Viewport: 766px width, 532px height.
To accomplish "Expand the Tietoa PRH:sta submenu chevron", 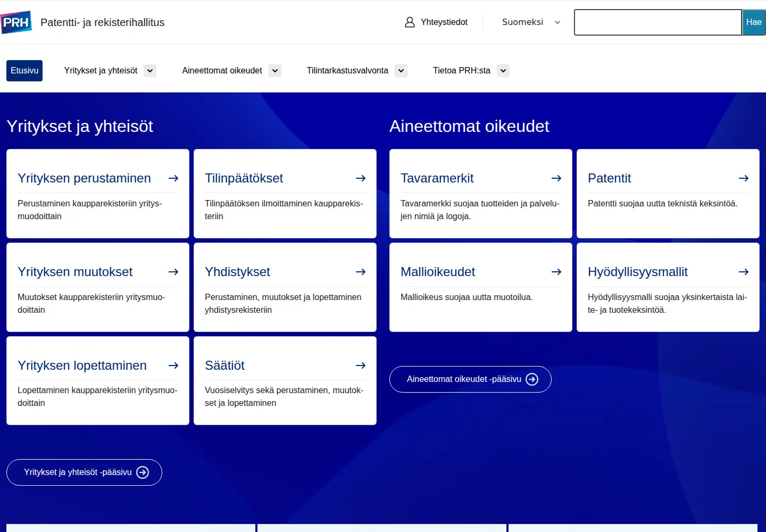I will pos(503,71).
